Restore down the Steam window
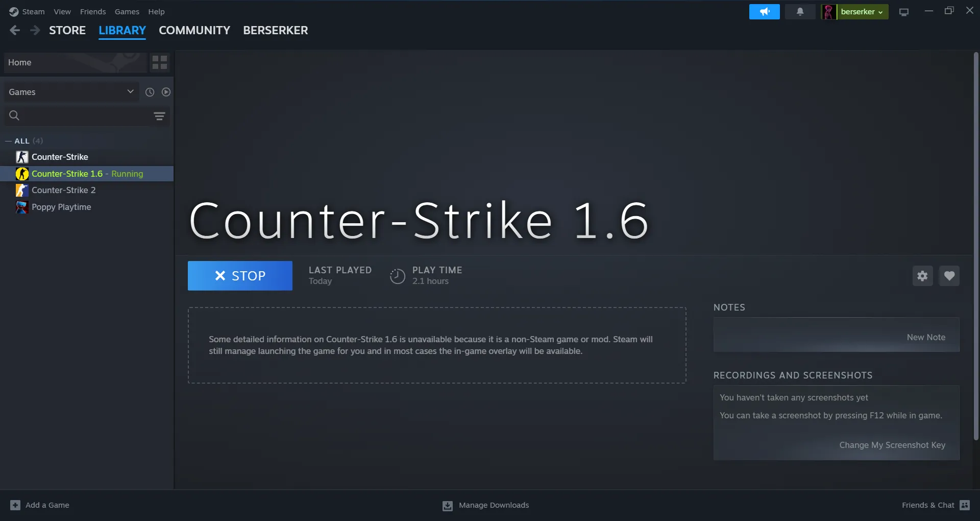Viewport: 980px width, 521px height. pos(949,11)
